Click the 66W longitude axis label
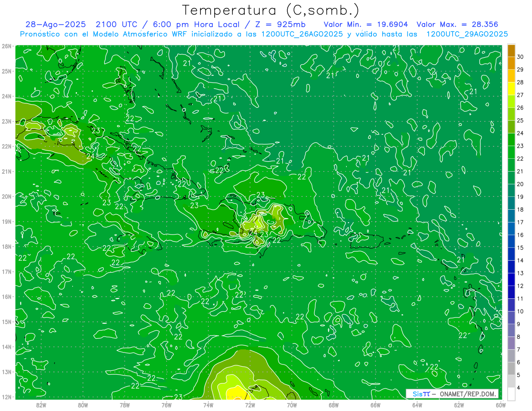The height and width of the screenshot is (411, 532). (x=376, y=405)
